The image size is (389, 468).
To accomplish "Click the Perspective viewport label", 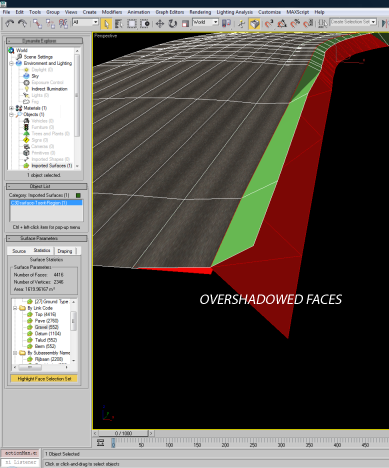I will [106, 36].
